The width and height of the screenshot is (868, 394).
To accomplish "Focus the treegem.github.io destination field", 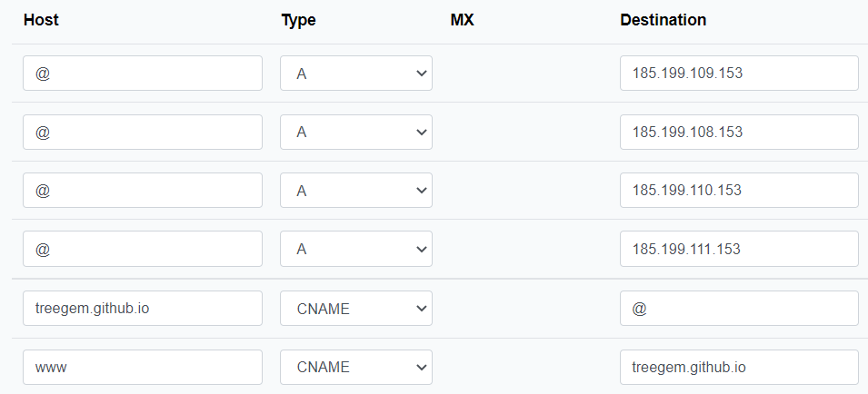I will point(738,368).
